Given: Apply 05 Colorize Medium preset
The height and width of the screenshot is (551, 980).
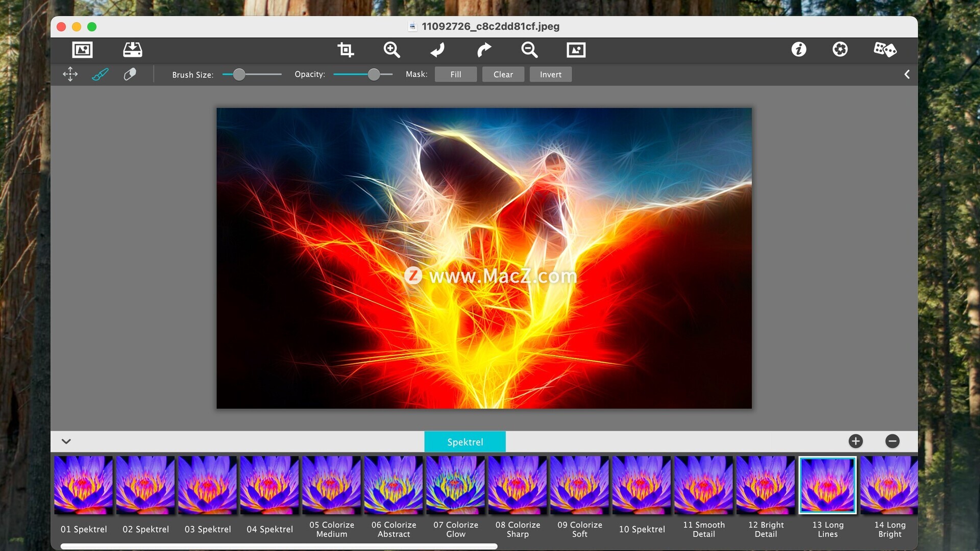Looking at the screenshot, I should point(331,485).
